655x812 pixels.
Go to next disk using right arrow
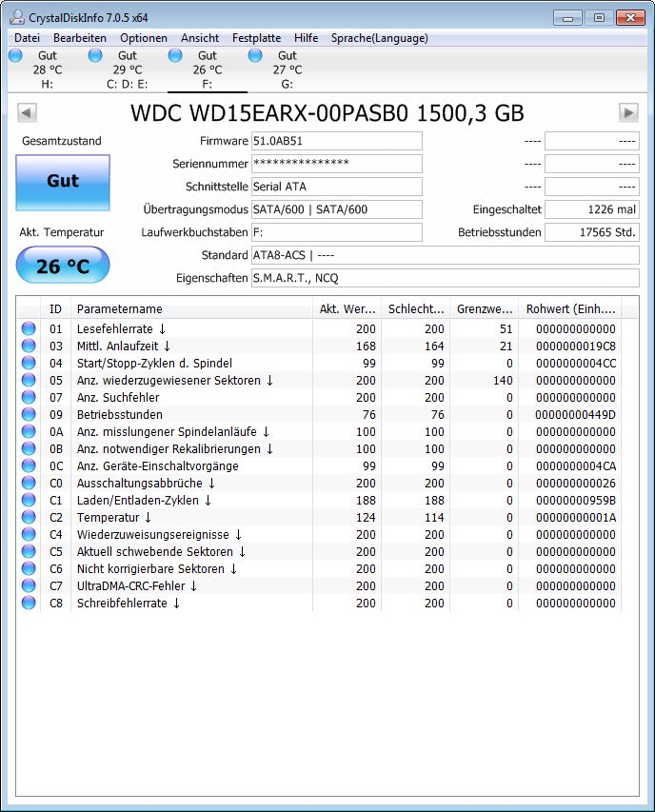[628, 112]
